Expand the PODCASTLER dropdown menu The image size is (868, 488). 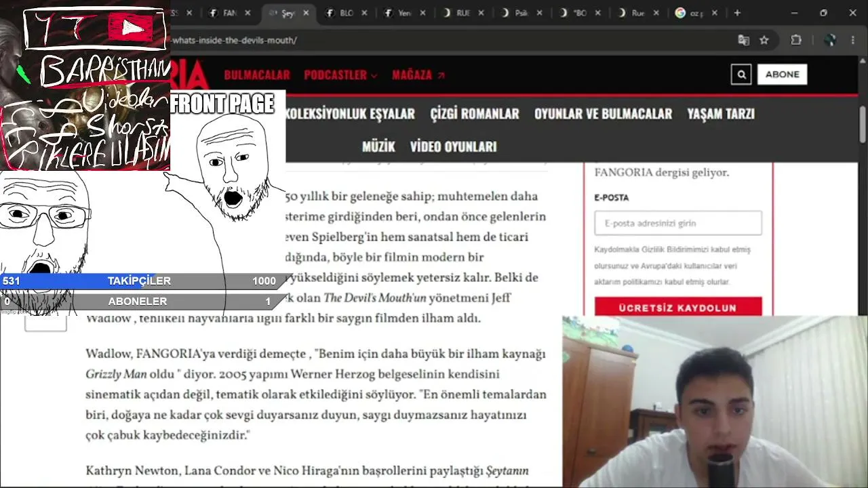tap(340, 75)
